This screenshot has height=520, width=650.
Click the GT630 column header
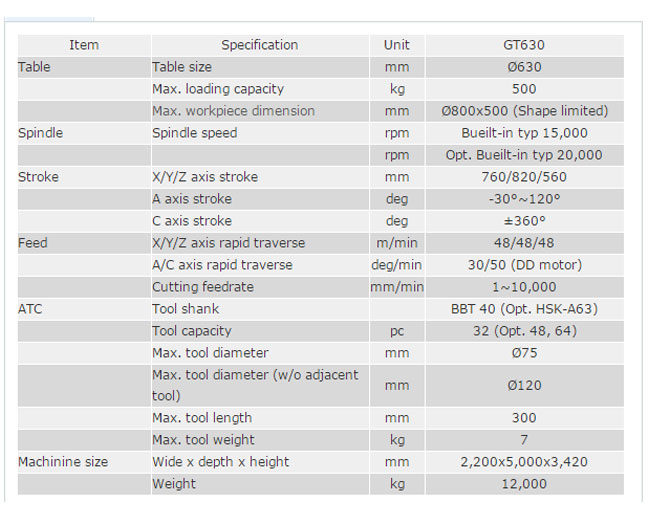click(x=524, y=45)
